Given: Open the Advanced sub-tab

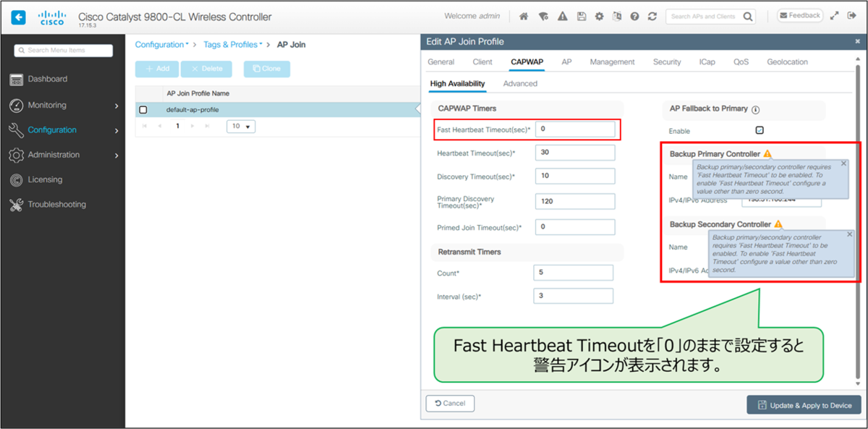Looking at the screenshot, I should pos(520,84).
